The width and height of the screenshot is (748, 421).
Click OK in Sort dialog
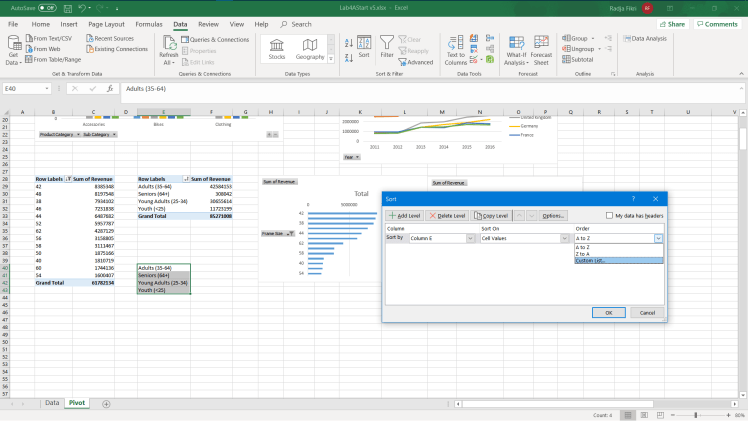click(608, 312)
